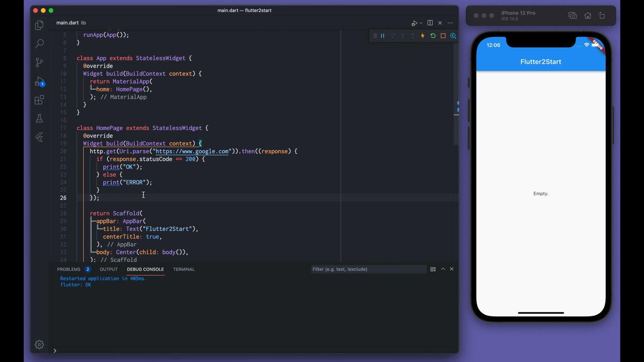Open Run and Debug view

click(39, 82)
